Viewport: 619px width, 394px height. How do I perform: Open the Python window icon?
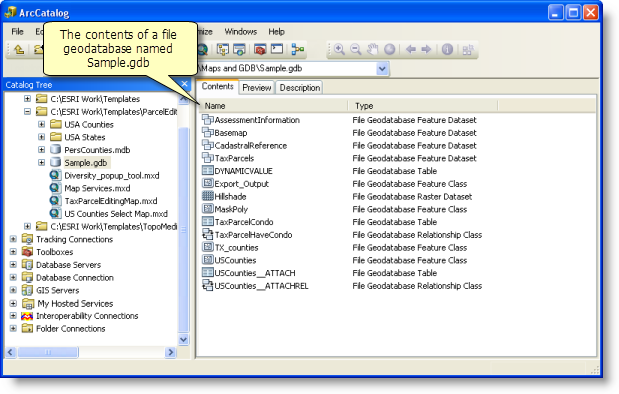(x=277, y=49)
